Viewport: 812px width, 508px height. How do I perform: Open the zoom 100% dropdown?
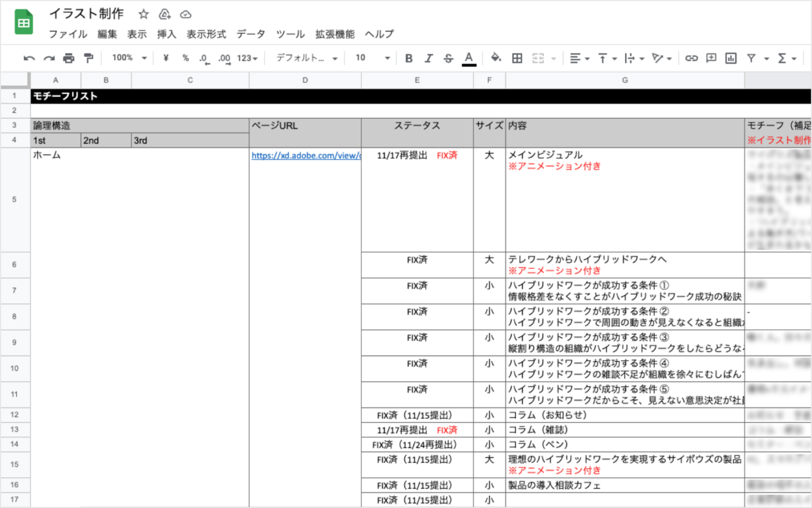(130, 58)
